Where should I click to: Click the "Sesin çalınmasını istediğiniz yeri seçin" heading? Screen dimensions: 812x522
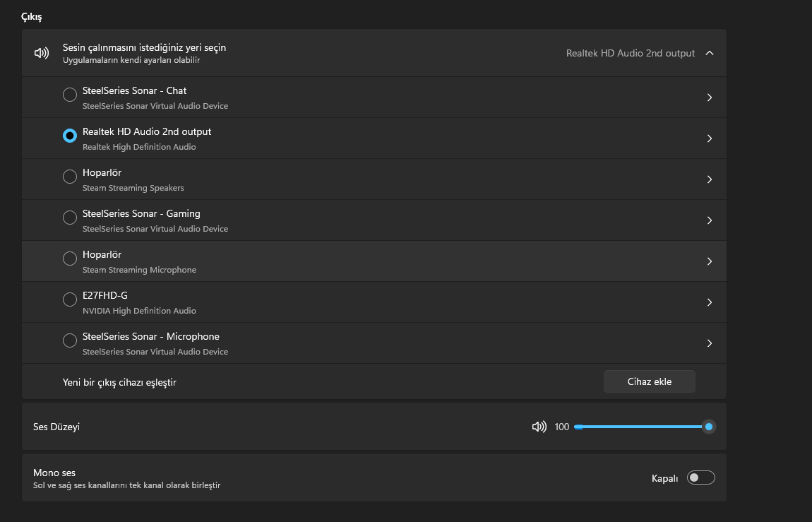pos(145,47)
